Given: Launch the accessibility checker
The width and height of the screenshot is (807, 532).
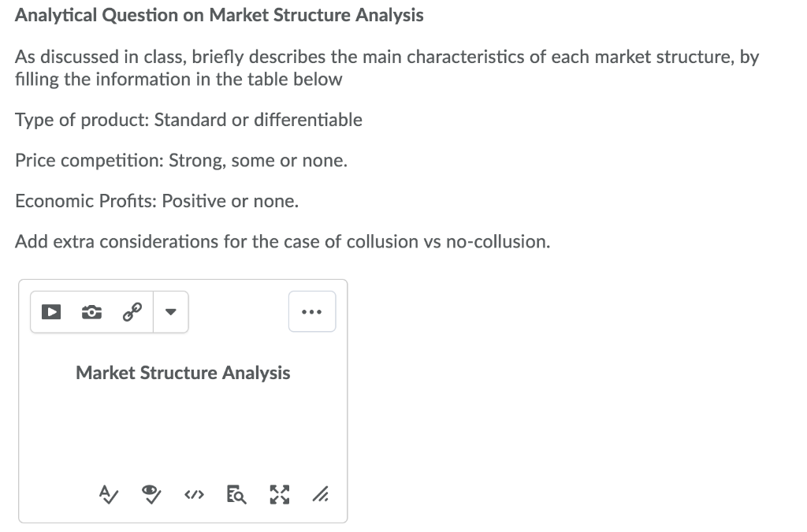Looking at the screenshot, I should coord(151,494).
